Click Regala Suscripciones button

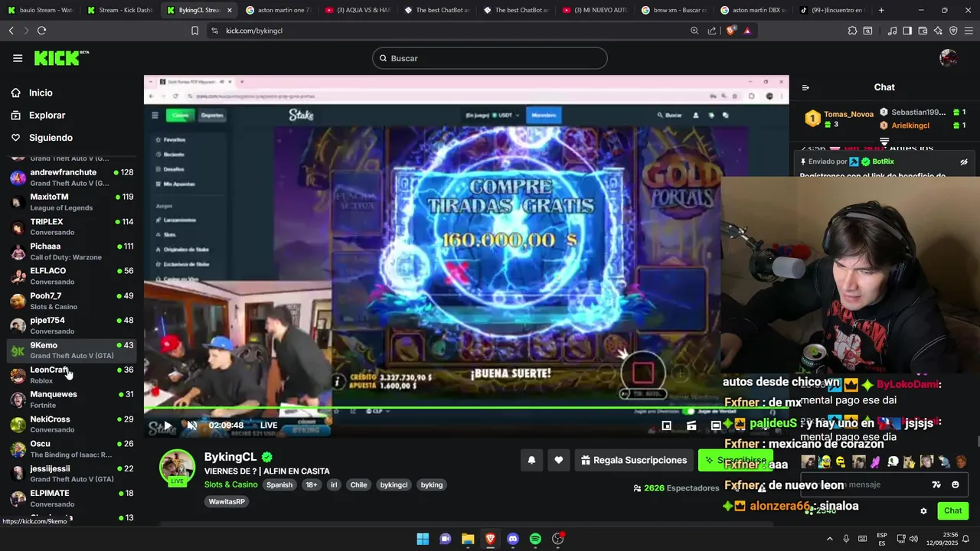click(x=634, y=460)
